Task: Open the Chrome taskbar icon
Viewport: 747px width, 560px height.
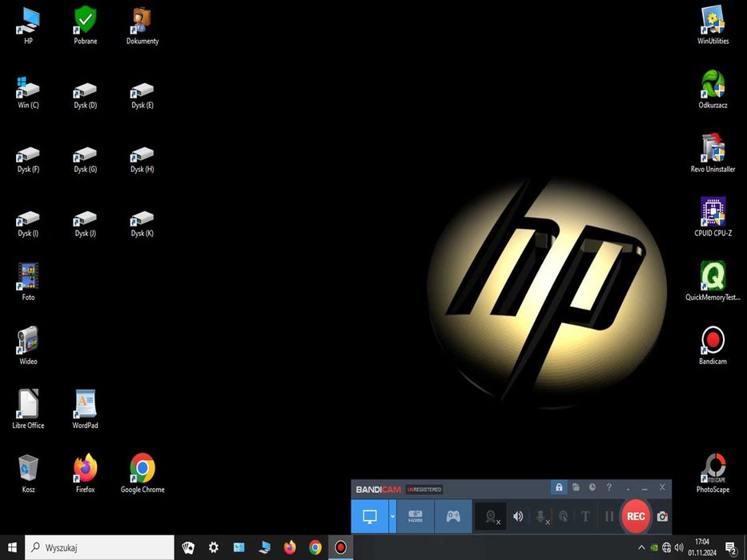Action: [x=315, y=548]
